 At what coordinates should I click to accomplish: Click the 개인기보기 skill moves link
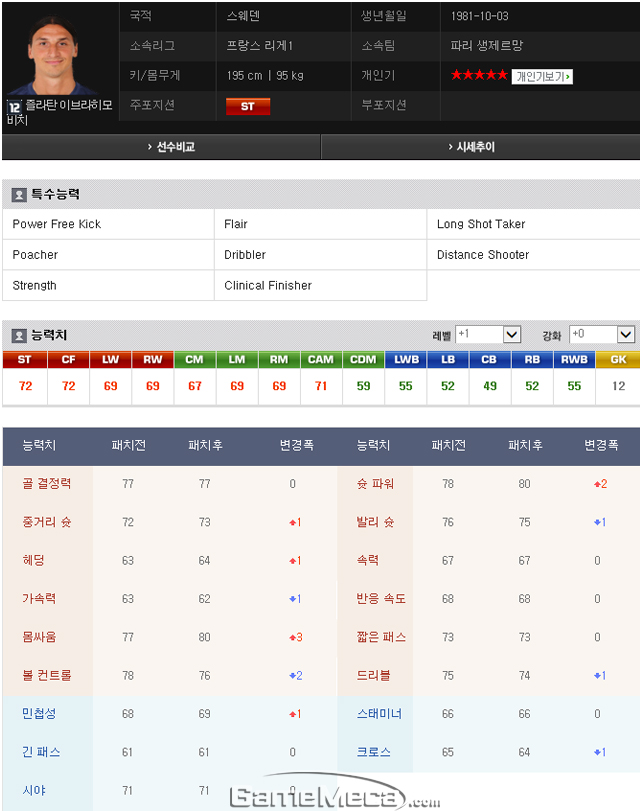click(542, 77)
